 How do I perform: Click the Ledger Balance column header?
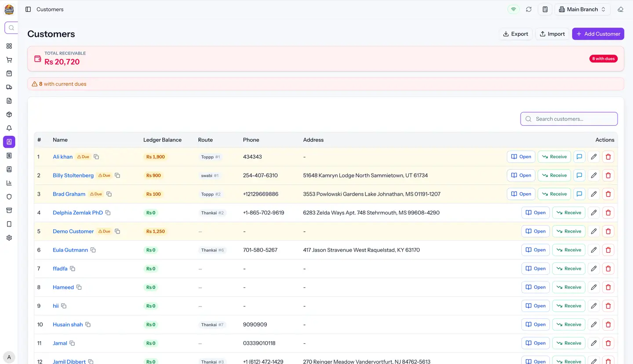[x=162, y=140]
